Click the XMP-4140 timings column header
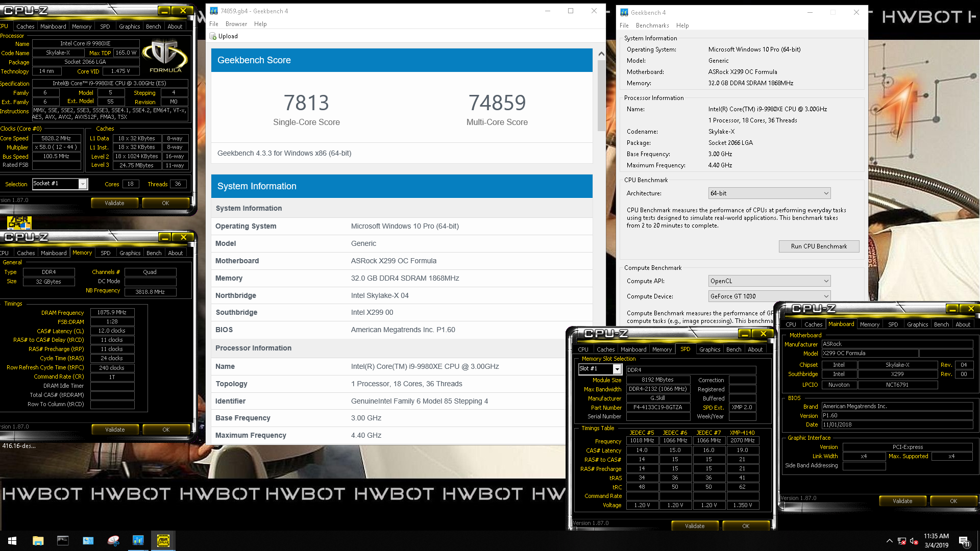The height and width of the screenshot is (551, 980). (742, 433)
